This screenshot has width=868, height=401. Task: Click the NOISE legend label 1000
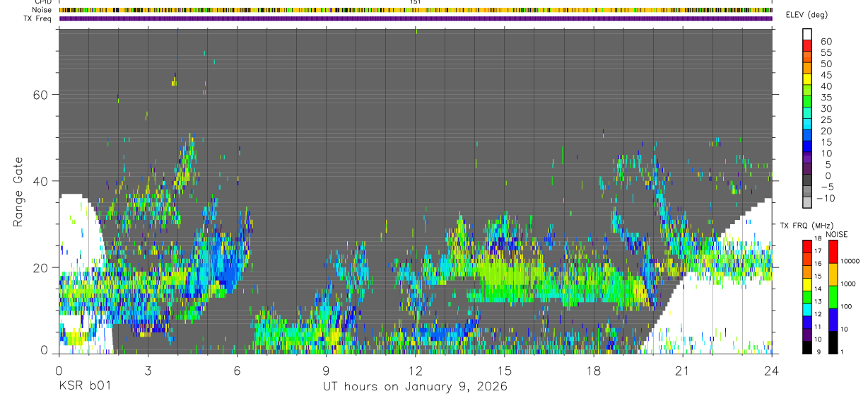pyautogui.click(x=848, y=284)
